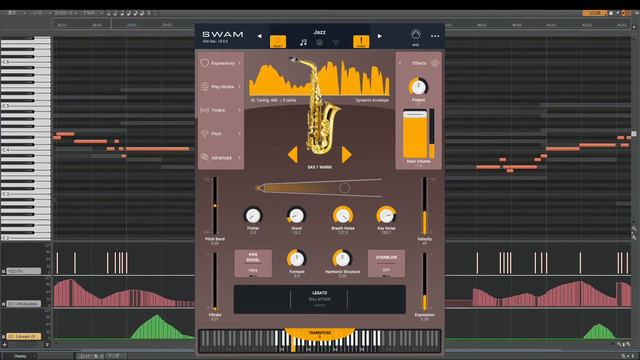This screenshot has width=640, height=360.
Task: Click the orange Transpose tab above keyboard
Action: [320, 334]
